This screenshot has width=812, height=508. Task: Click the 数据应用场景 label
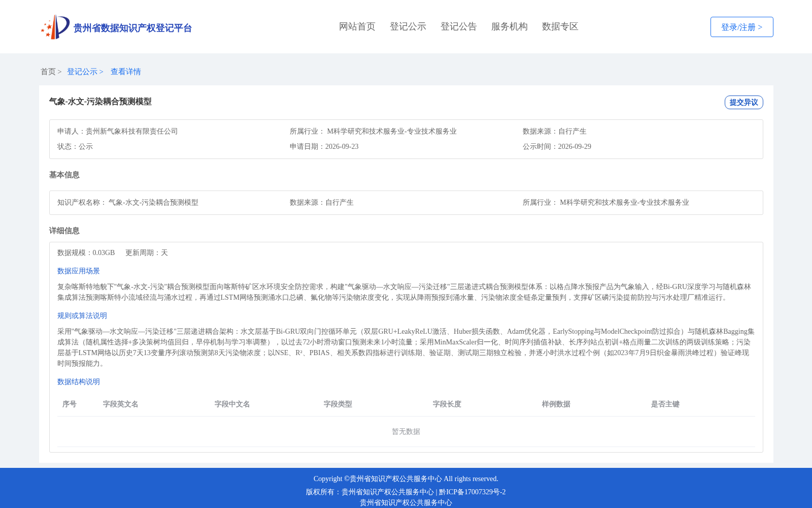pos(79,271)
